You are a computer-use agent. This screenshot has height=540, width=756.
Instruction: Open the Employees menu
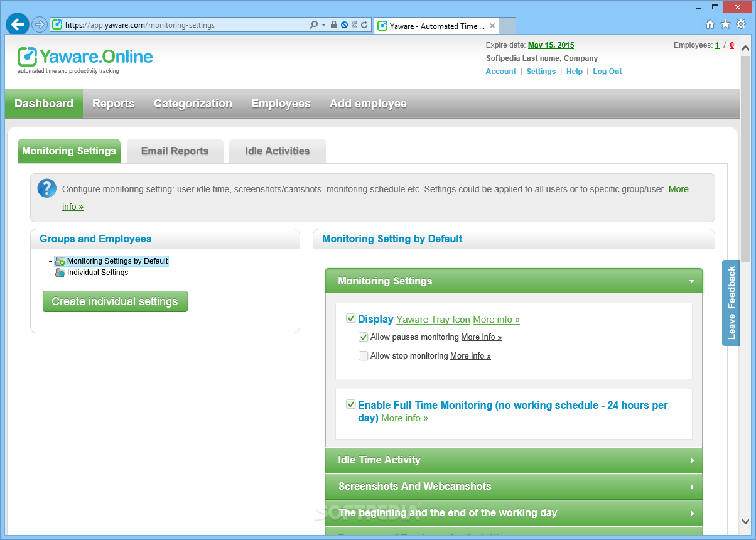pos(281,104)
